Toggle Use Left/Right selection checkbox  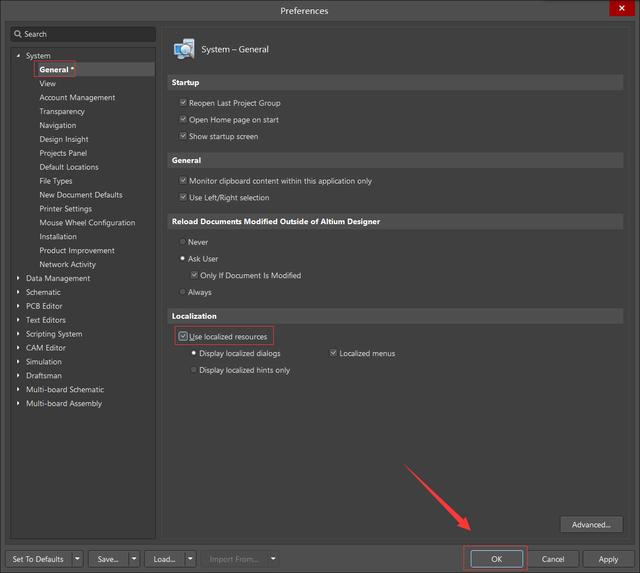pos(183,197)
